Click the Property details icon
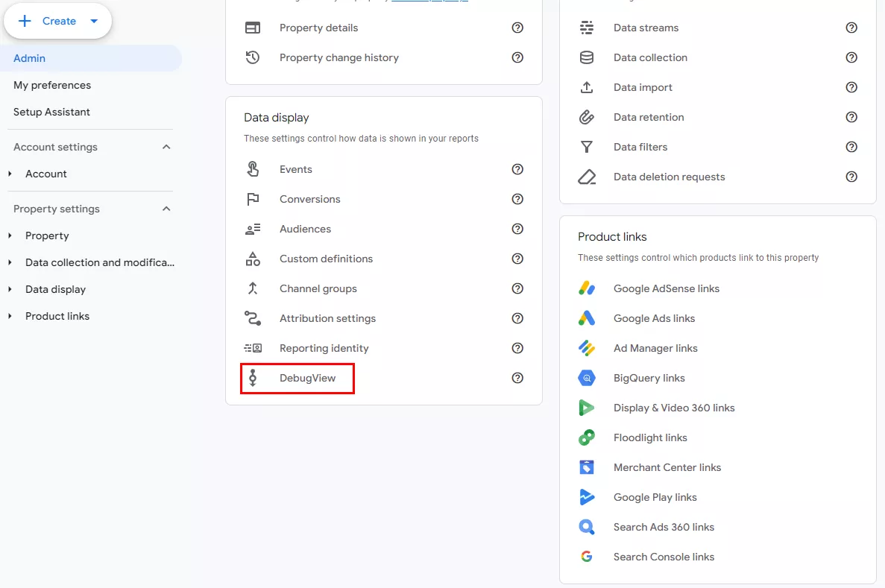This screenshot has width=885, height=588. (252, 28)
